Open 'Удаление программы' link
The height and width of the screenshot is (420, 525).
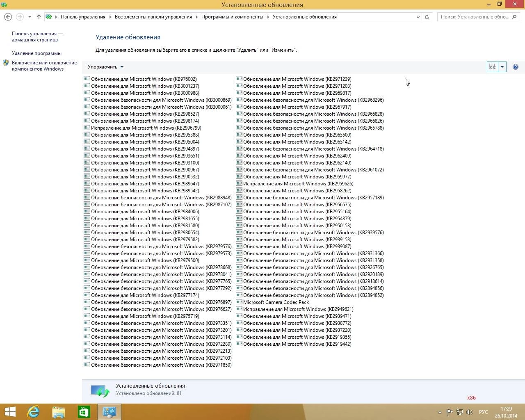[37, 53]
